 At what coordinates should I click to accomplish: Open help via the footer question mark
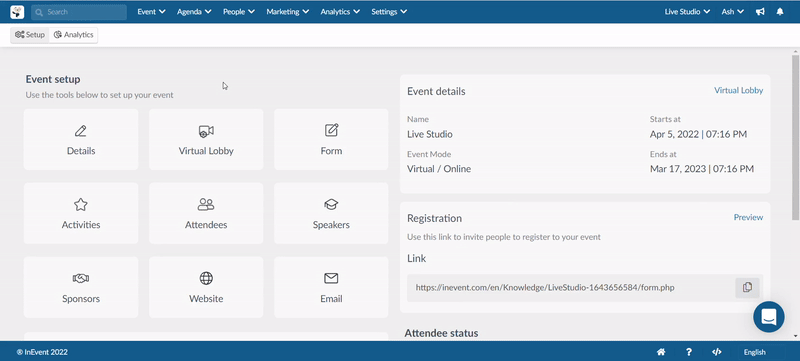pos(689,352)
